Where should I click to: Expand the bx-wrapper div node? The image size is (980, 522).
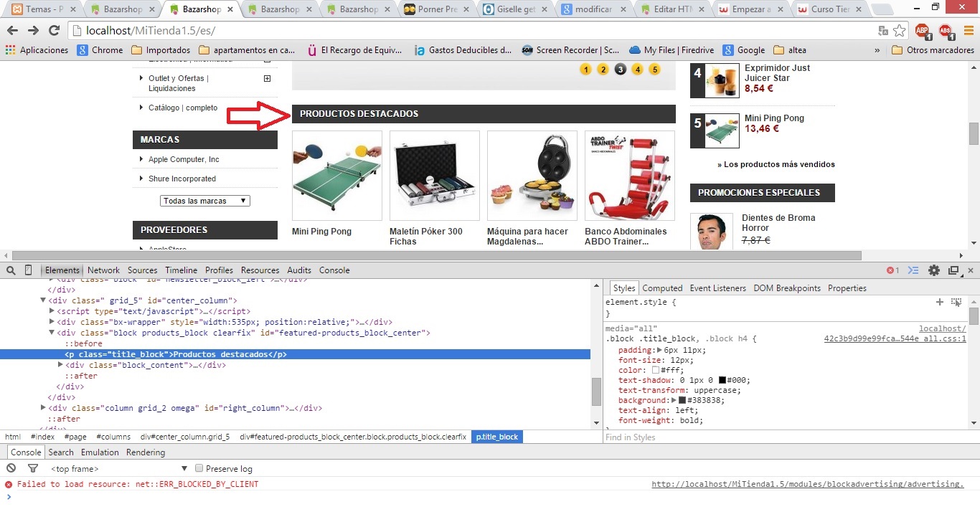(52, 322)
